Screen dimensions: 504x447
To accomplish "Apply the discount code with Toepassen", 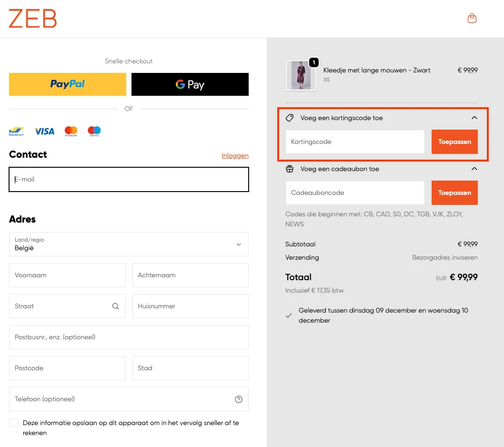I will pyautogui.click(x=454, y=142).
